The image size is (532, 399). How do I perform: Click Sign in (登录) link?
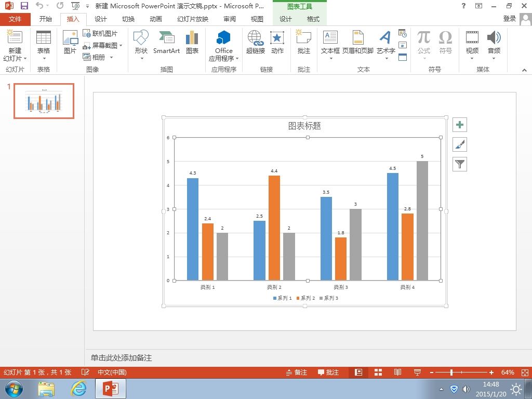[x=509, y=19]
